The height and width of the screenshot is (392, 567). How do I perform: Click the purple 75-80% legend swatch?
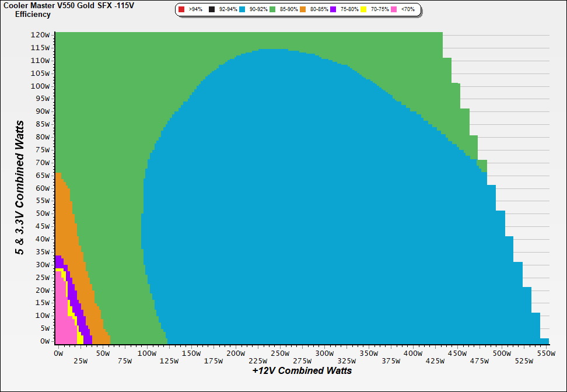tap(333, 10)
